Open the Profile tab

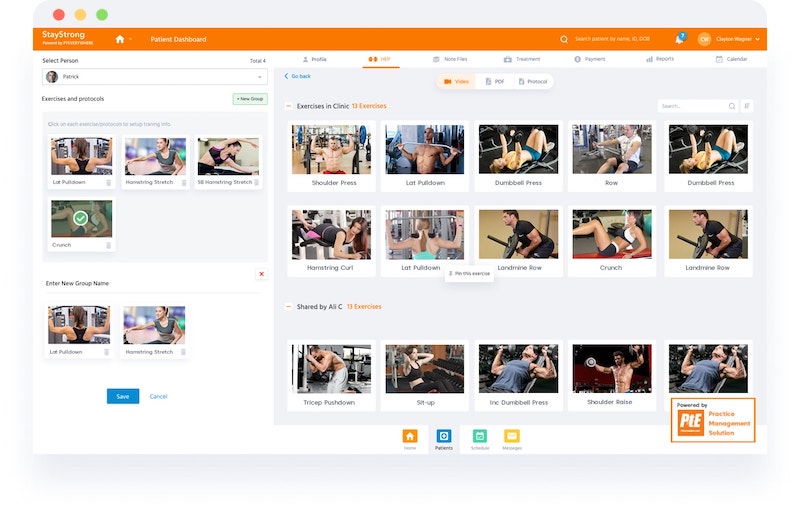coord(314,59)
